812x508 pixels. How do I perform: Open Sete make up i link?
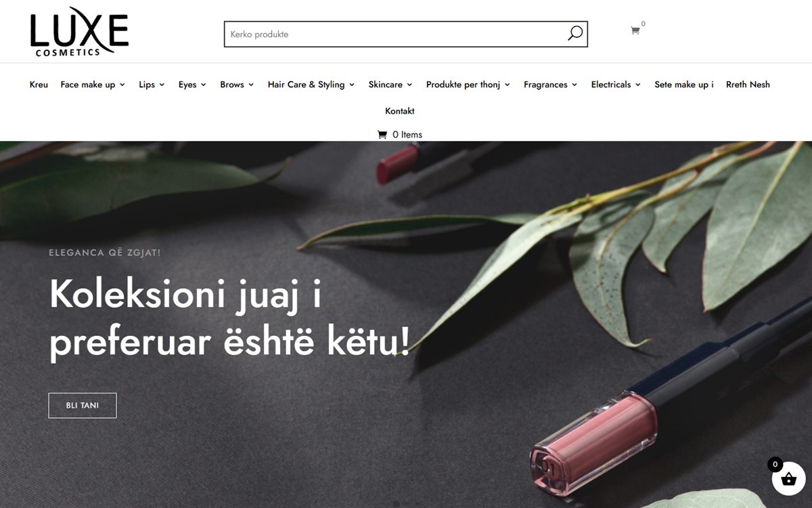684,85
